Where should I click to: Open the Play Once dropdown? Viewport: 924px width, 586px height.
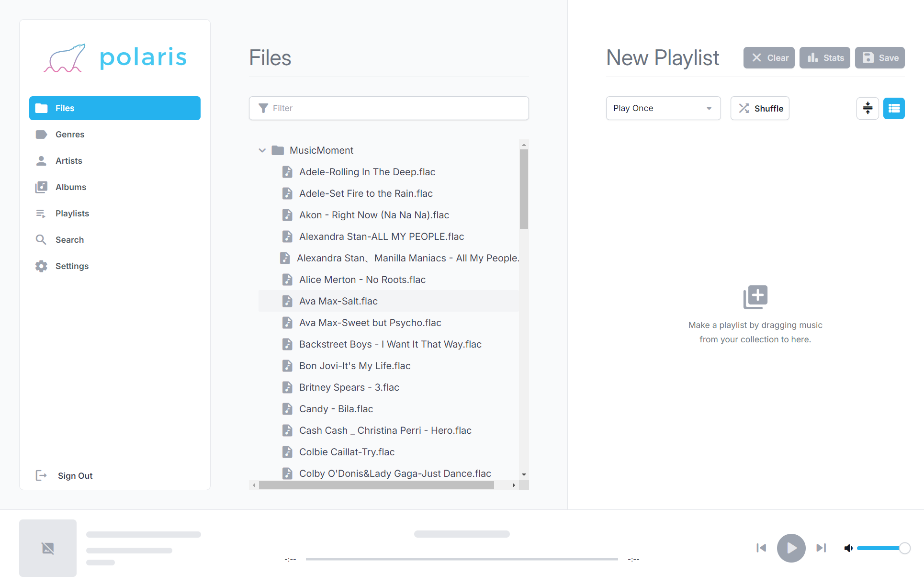pyautogui.click(x=663, y=108)
